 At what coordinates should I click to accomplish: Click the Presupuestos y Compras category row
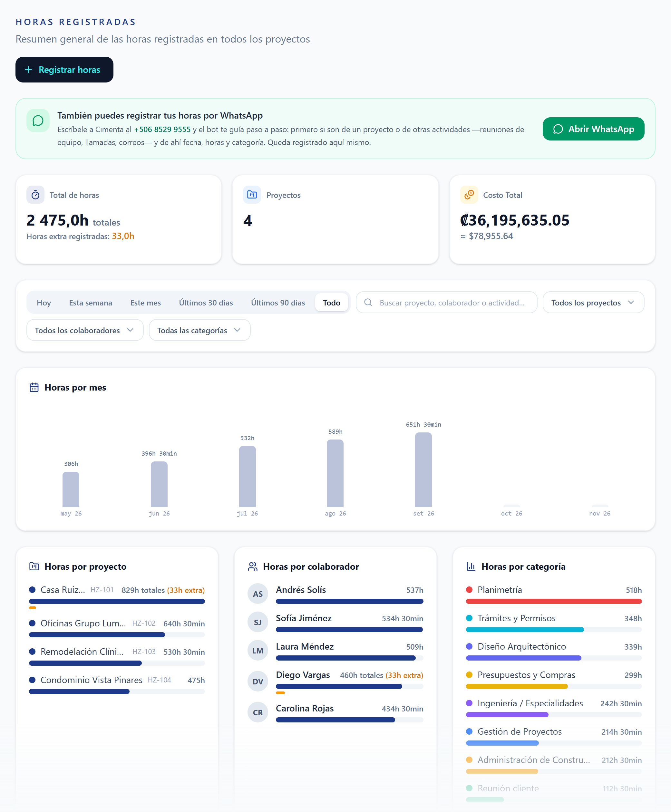tap(553, 680)
